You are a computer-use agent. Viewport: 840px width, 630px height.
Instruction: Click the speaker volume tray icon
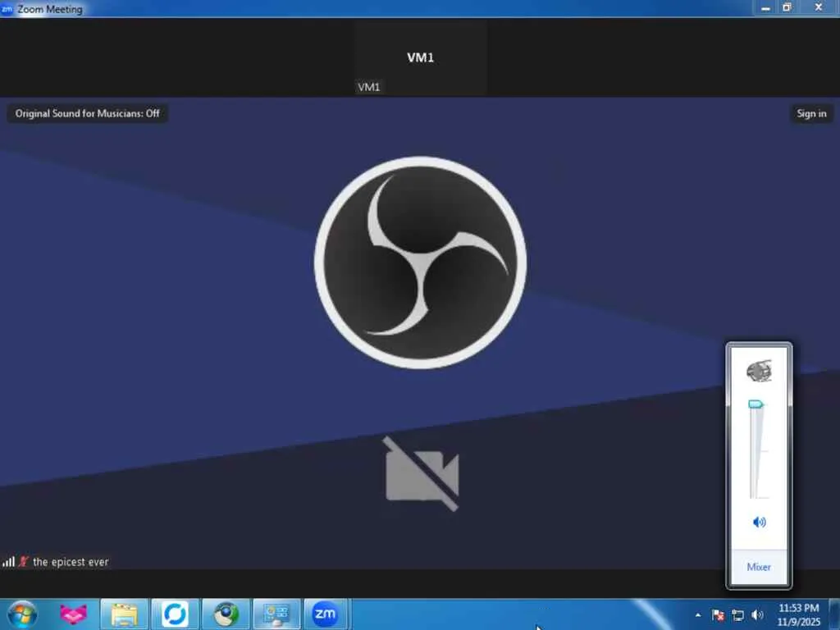click(757, 615)
